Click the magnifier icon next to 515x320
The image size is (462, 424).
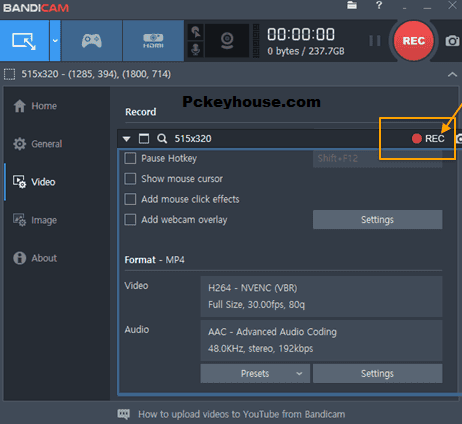[x=162, y=138]
